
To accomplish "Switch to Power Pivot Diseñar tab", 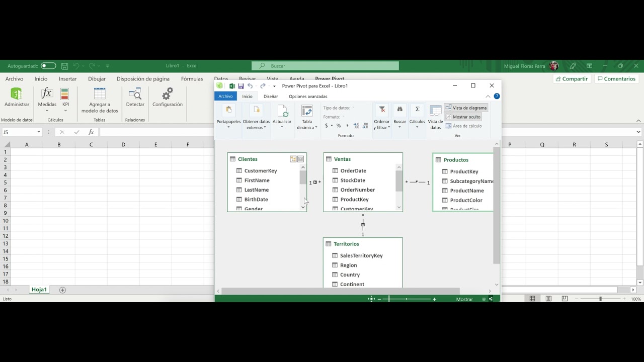I will tap(271, 97).
